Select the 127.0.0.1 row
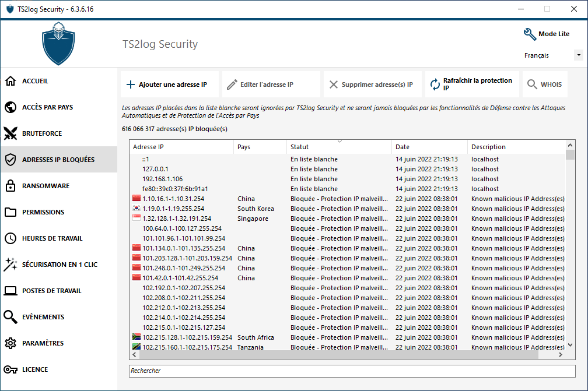588x391 pixels. pyautogui.click(x=347, y=169)
